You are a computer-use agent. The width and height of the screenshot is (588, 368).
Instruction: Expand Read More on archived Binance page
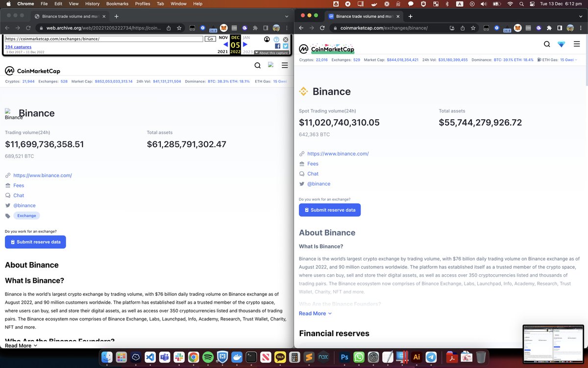click(21, 345)
